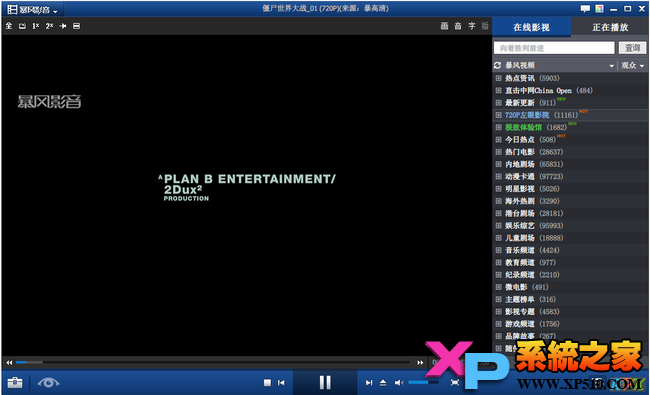Stop playback using the square stop icon

[267, 383]
